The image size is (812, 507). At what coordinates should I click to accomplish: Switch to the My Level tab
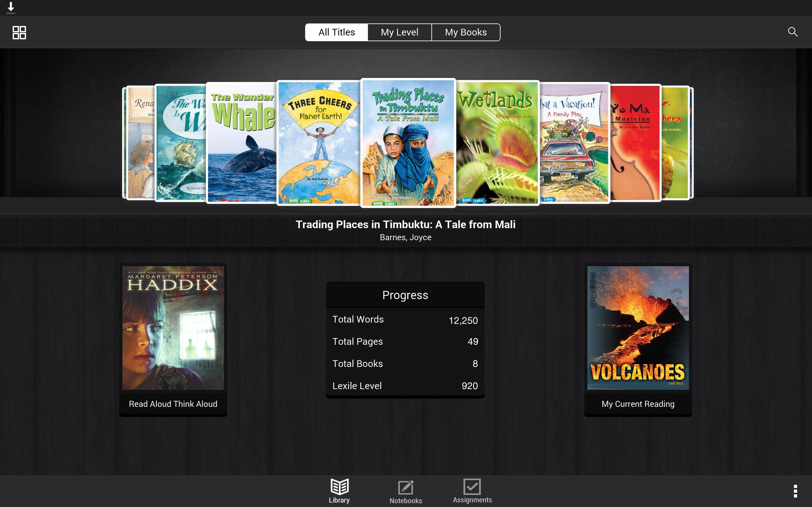[x=399, y=32]
